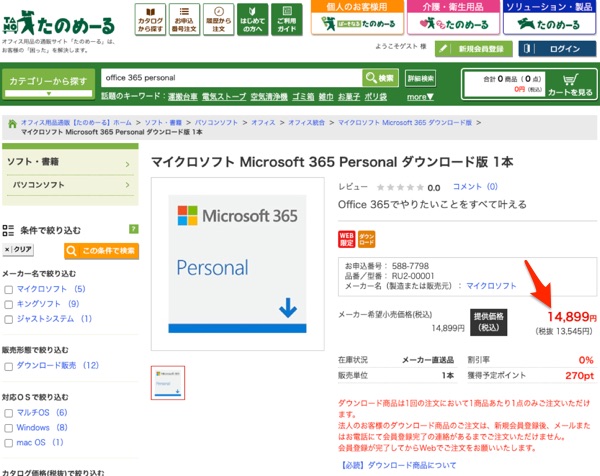600x476 pixels.
Task: Open the コメント (0) link
Action: [x=475, y=187]
